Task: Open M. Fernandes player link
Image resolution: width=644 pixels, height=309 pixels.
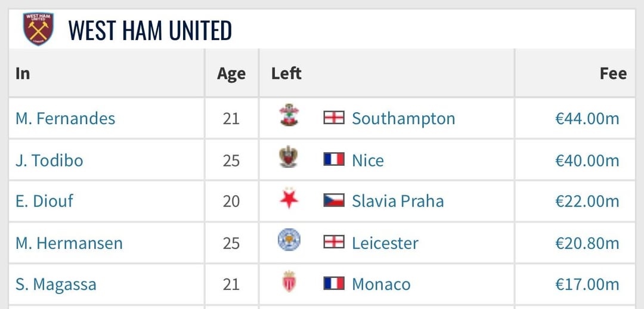Action: pos(66,118)
